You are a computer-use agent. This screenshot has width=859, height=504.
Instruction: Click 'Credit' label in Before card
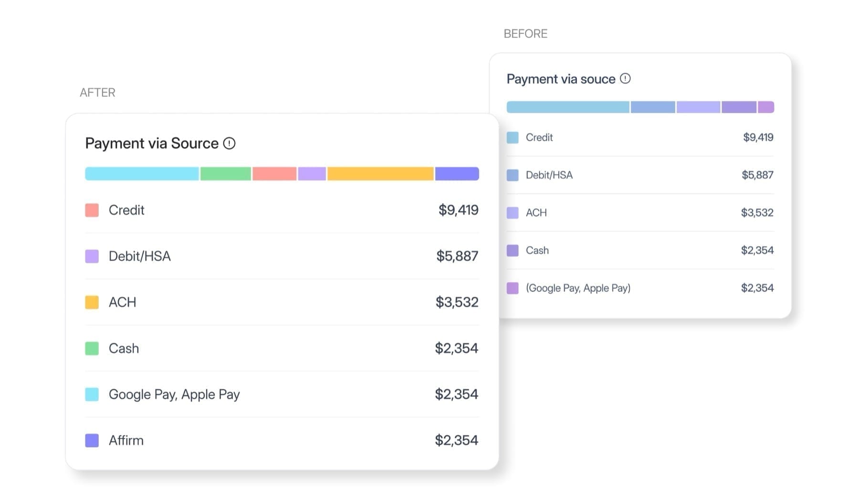[x=539, y=137]
